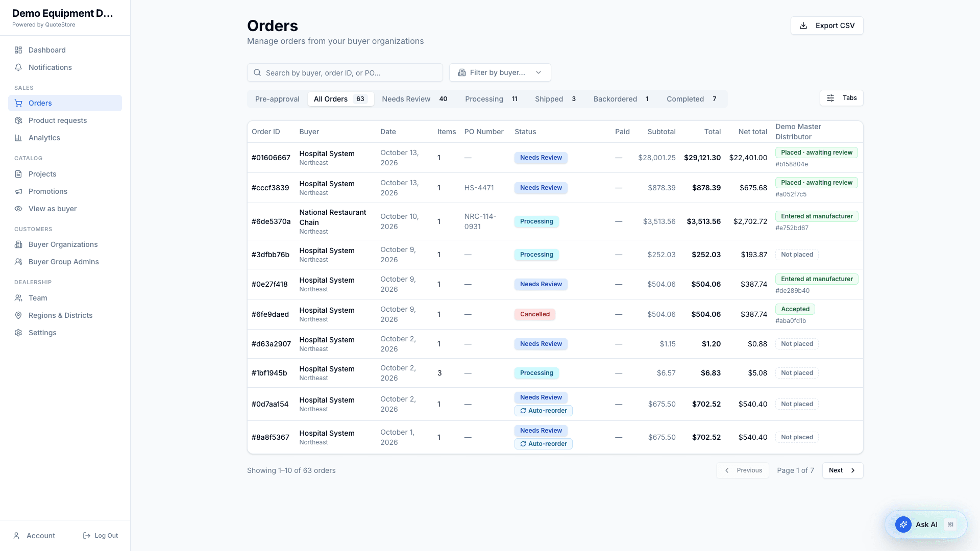
Task: Focus the order search field
Action: [x=345, y=72]
